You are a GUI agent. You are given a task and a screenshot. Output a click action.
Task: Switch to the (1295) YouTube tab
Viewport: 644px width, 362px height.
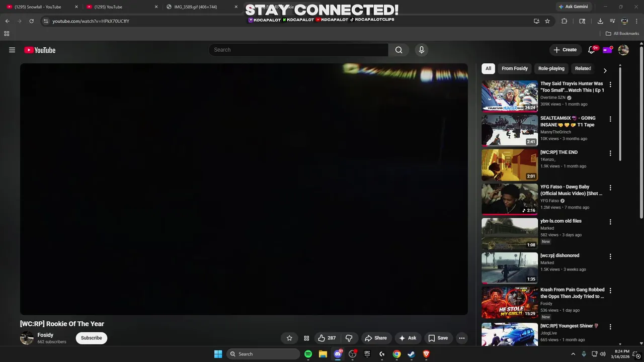[121, 7]
